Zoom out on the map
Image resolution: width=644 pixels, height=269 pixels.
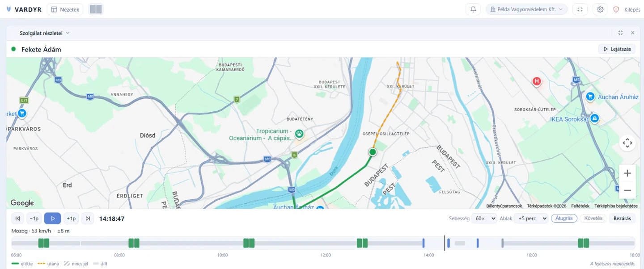(627, 190)
